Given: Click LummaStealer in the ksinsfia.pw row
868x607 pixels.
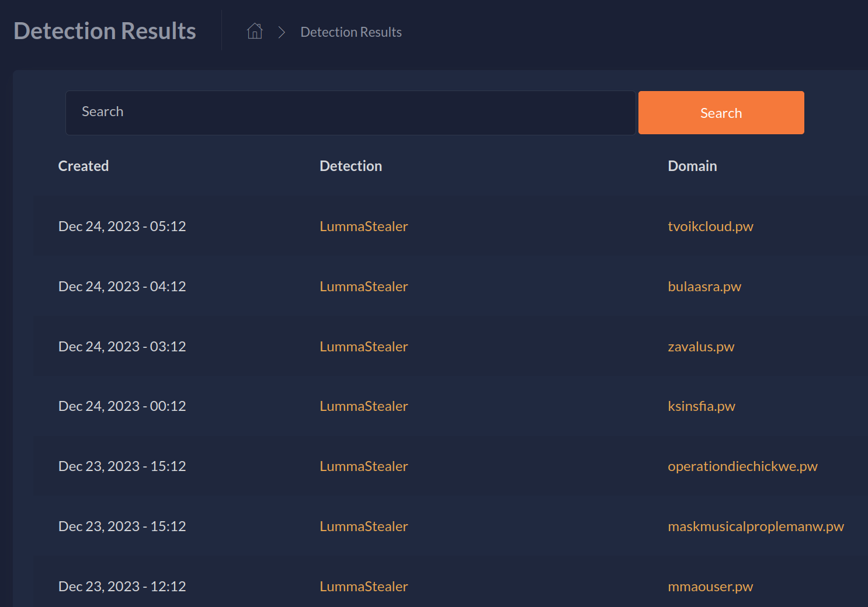Looking at the screenshot, I should [363, 406].
